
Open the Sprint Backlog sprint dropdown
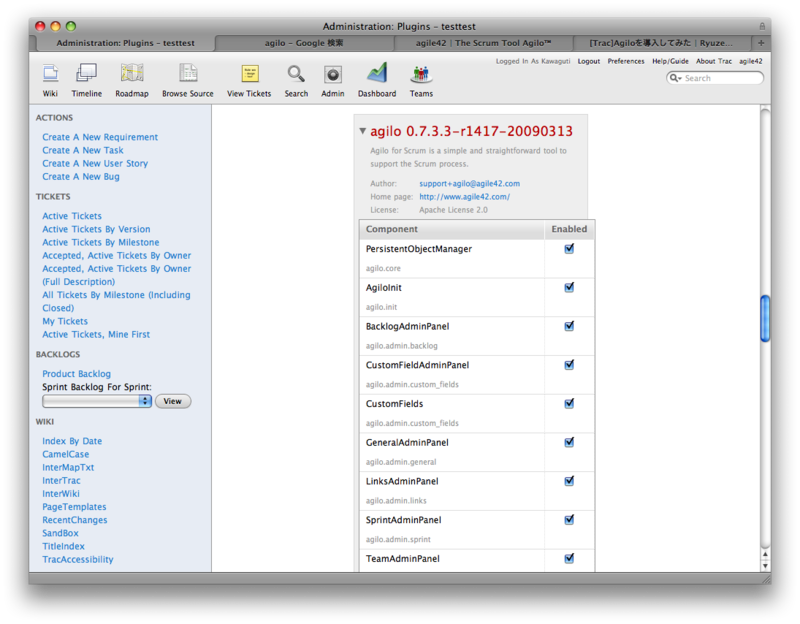pos(97,401)
